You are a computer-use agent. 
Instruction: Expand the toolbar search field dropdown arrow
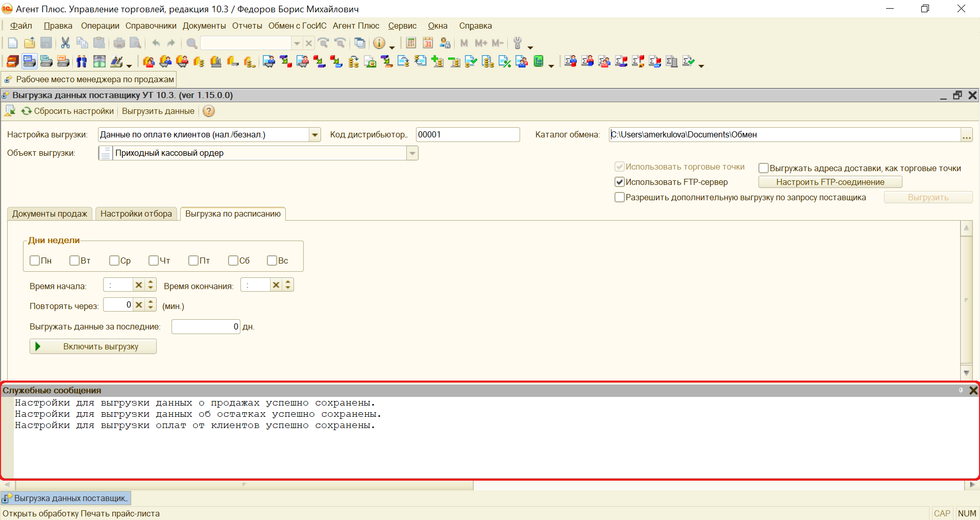pyautogui.click(x=297, y=43)
